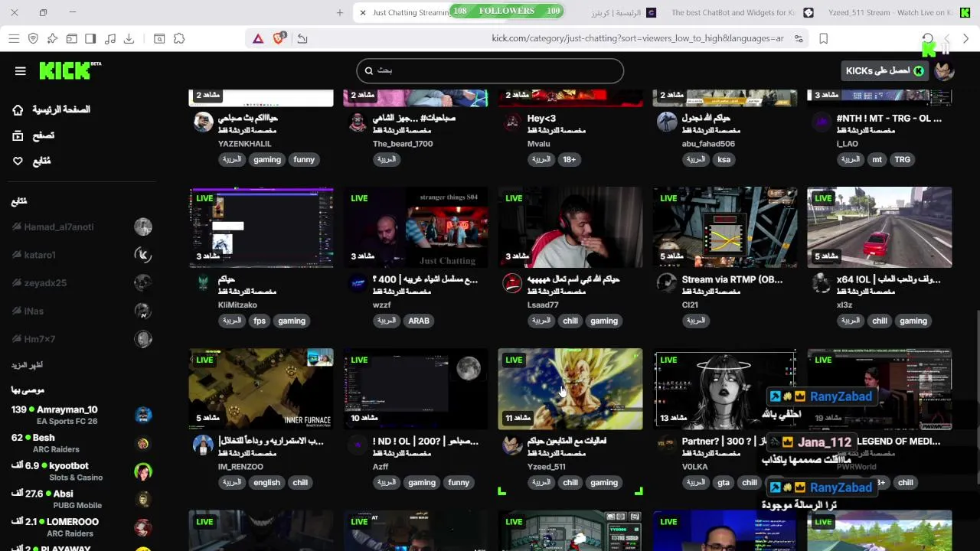Close the Just Chatting tab
980x551 pixels.
[x=363, y=12]
